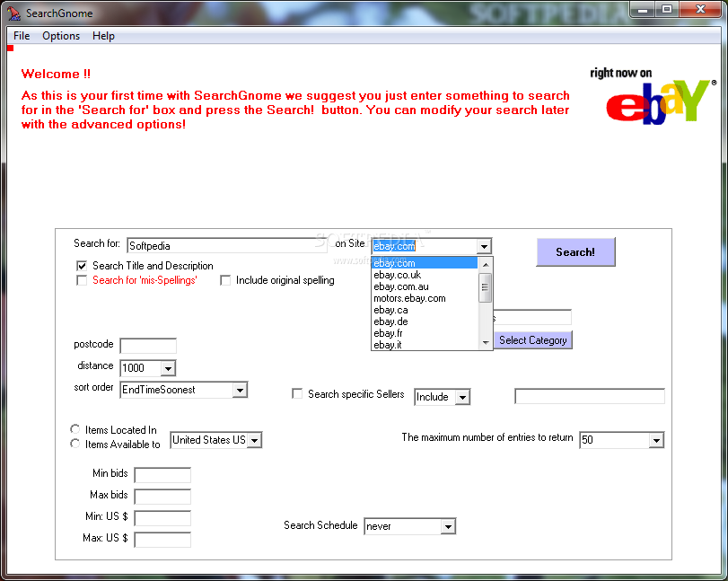The width and height of the screenshot is (728, 581).
Task: Collapse the on Site dropdown arrow
Action: [484, 246]
